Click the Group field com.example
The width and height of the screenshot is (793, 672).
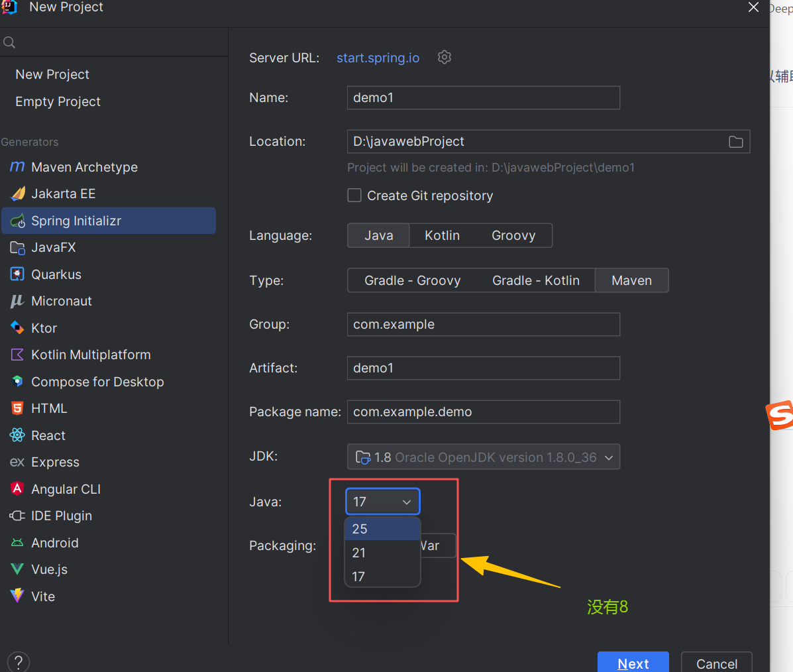(484, 324)
